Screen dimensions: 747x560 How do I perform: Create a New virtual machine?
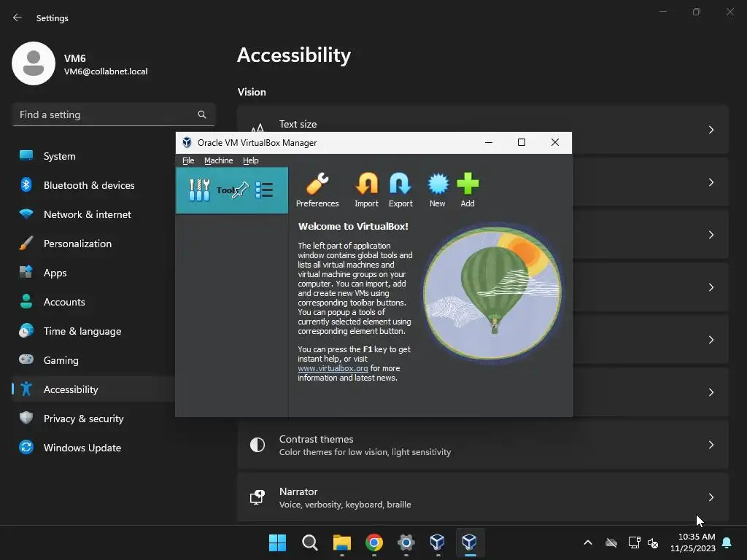coord(438,190)
